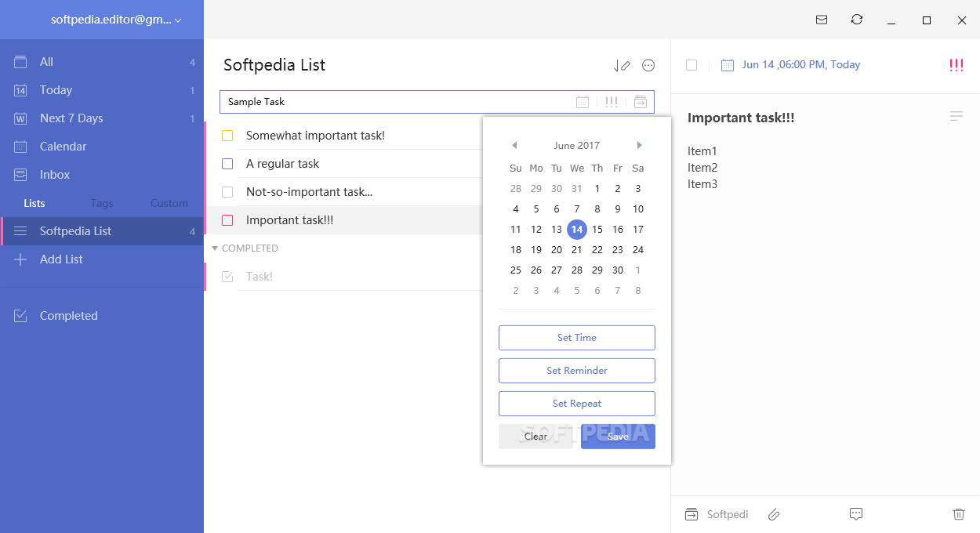This screenshot has height=533, width=980.
Task: Click the priority exclamation icon in task input
Action: click(x=612, y=102)
